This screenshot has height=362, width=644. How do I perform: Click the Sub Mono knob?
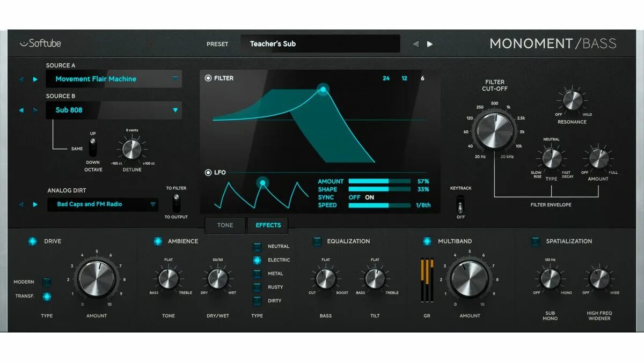[550, 278]
